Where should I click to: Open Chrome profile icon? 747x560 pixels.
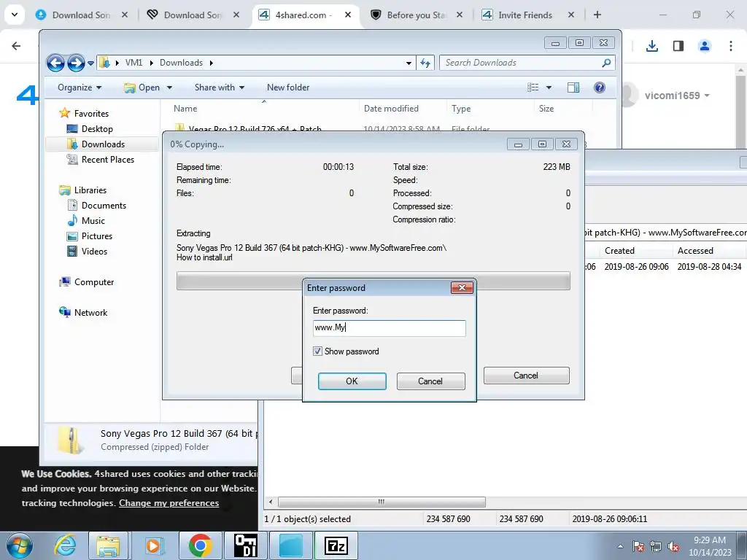tap(705, 46)
